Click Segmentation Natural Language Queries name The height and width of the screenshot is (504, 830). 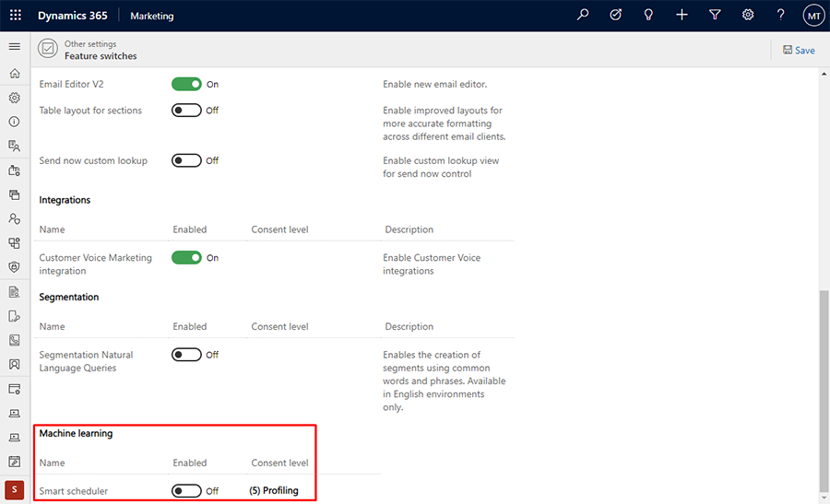(86, 361)
